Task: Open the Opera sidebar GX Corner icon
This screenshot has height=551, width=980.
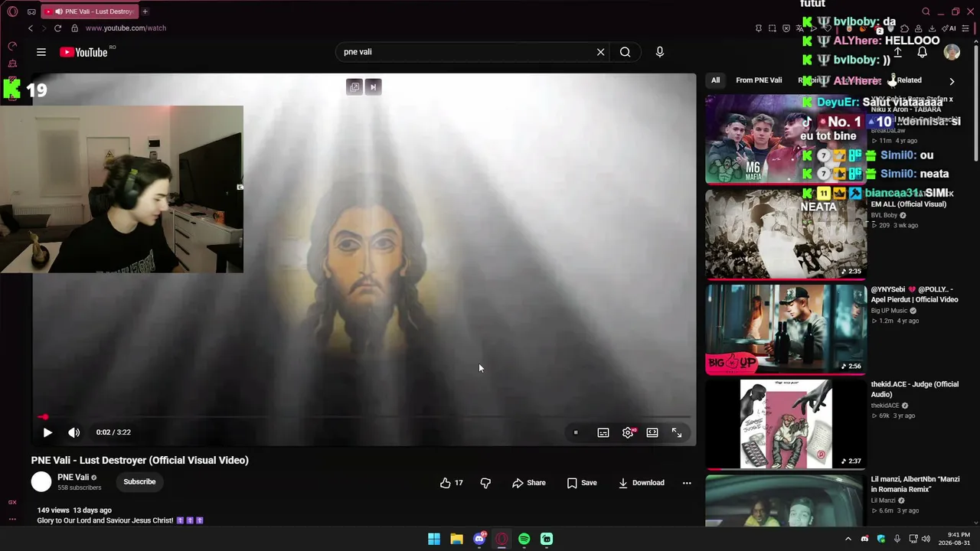Action: (x=12, y=503)
